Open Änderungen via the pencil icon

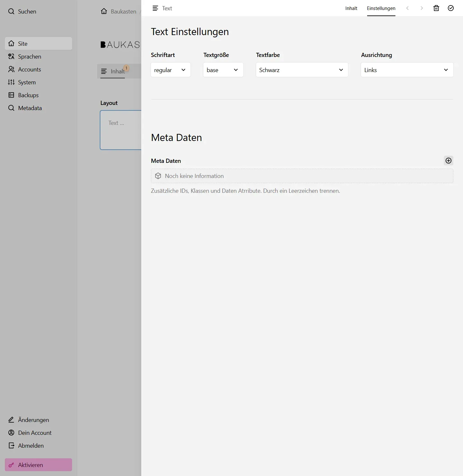coord(33,420)
